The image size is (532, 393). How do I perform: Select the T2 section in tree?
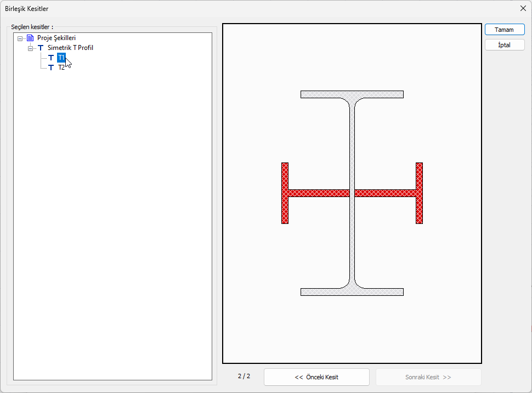coord(61,68)
